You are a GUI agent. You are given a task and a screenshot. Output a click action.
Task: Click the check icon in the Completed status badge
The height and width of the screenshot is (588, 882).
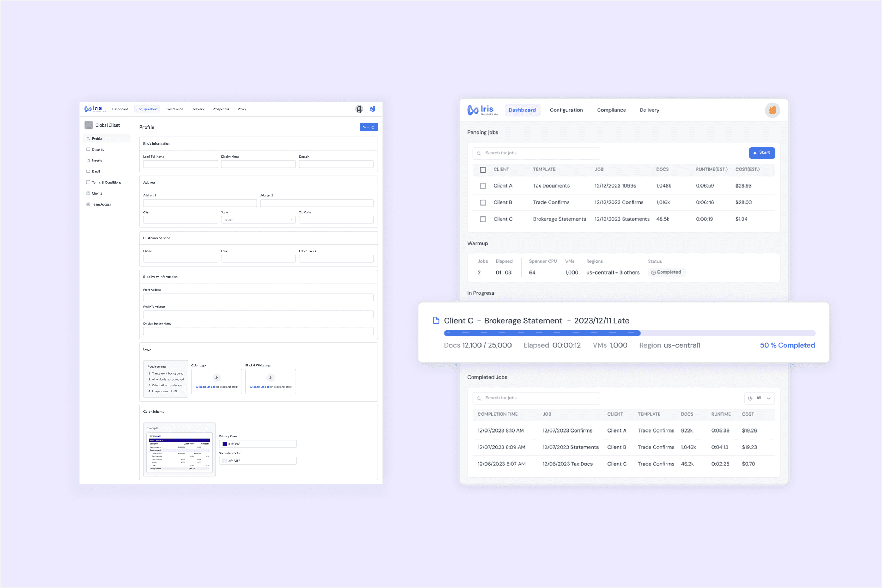point(653,272)
